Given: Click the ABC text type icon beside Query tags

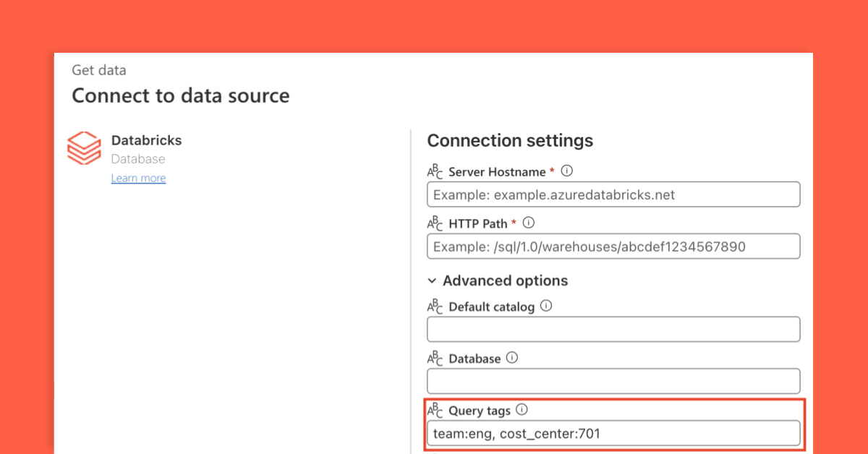Looking at the screenshot, I should (x=435, y=411).
